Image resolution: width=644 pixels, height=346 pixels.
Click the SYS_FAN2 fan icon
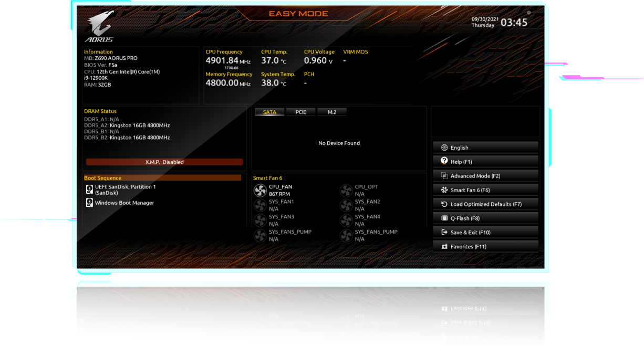click(x=346, y=205)
